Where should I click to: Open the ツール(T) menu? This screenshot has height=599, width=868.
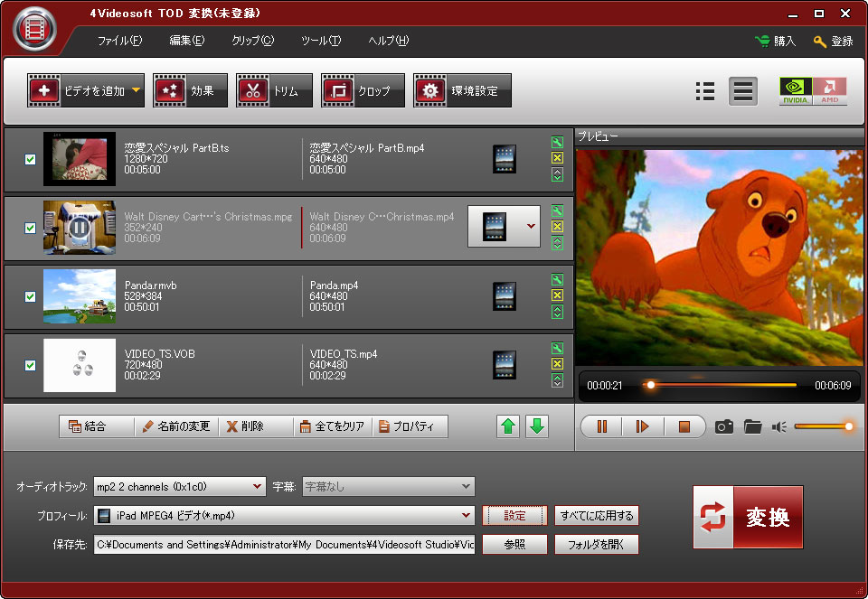(x=320, y=41)
